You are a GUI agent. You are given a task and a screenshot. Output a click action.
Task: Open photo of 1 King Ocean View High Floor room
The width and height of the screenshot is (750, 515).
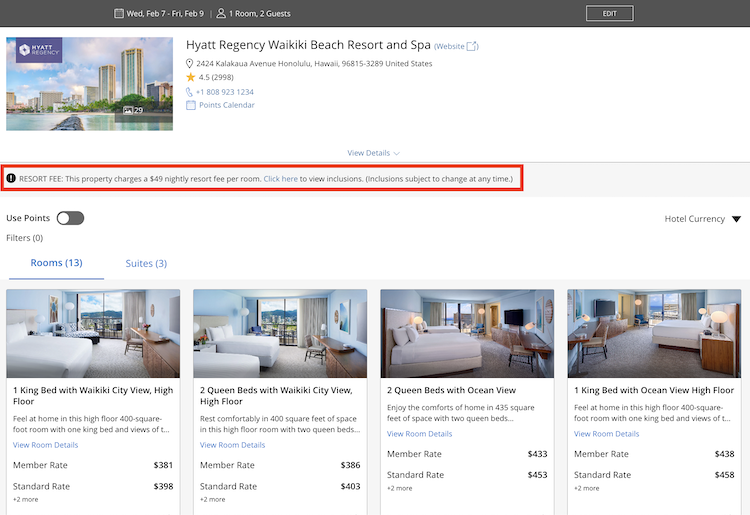tap(654, 333)
